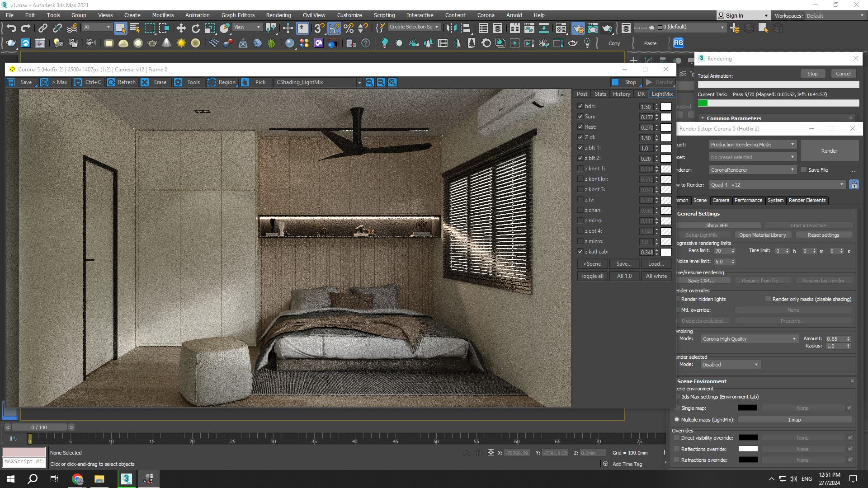The width and height of the screenshot is (868, 488).
Task: Enable the z tv: light layer
Action: tap(580, 200)
